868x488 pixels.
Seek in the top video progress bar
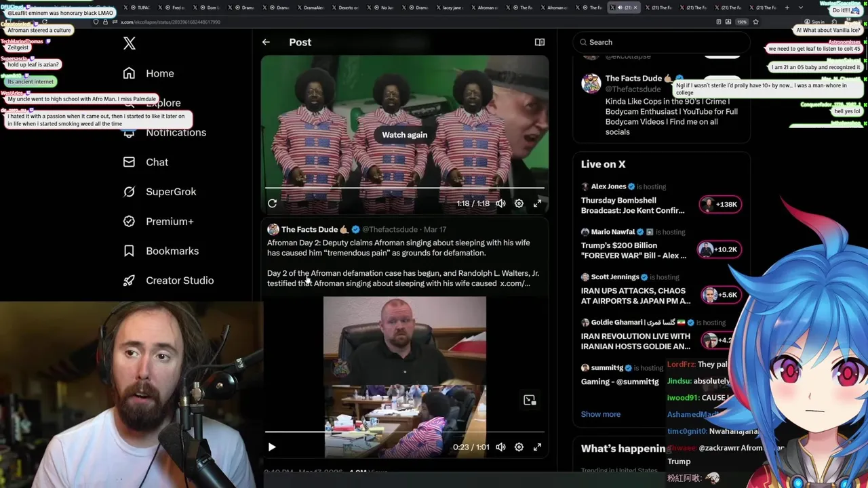405,188
